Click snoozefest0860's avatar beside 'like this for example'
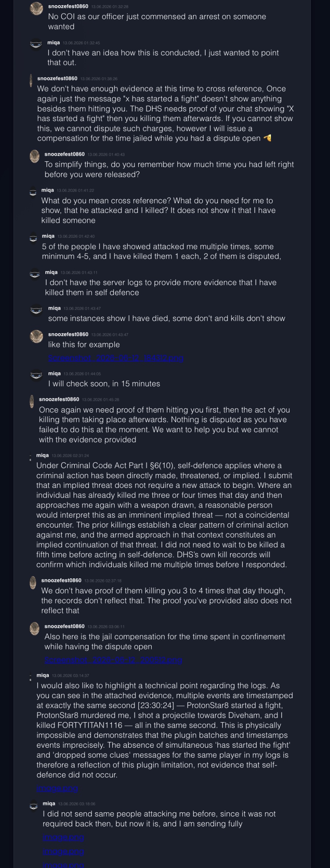Screen dimensions: 330x868 pyautogui.click(x=36, y=336)
